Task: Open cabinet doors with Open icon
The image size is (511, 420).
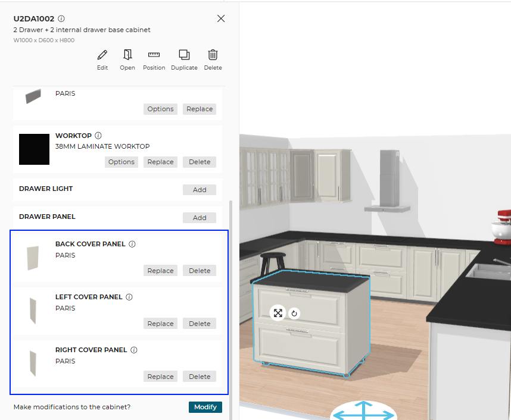Action: coord(127,55)
